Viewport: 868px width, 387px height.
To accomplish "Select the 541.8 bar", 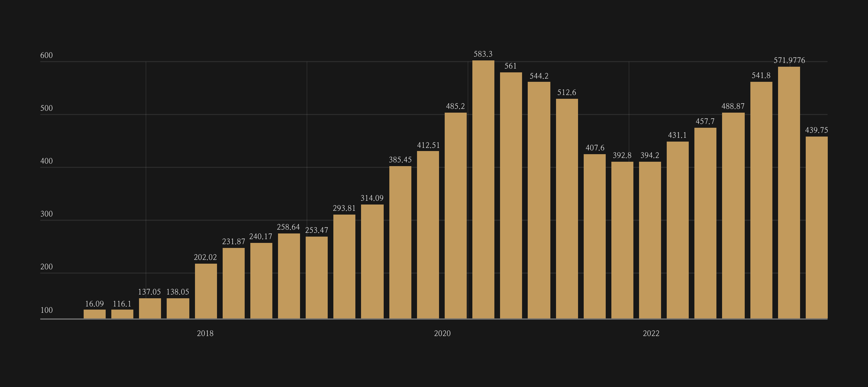I will click(x=761, y=200).
